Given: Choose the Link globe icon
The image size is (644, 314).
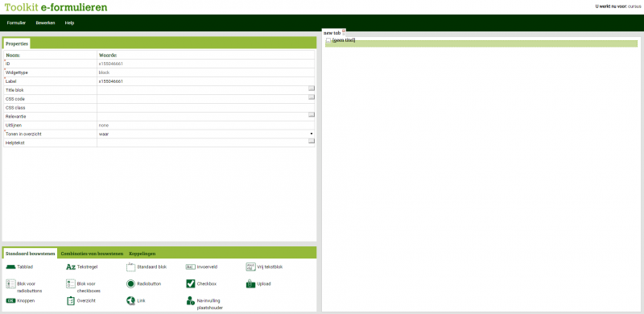Looking at the screenshot, I should tap(130, 301).
